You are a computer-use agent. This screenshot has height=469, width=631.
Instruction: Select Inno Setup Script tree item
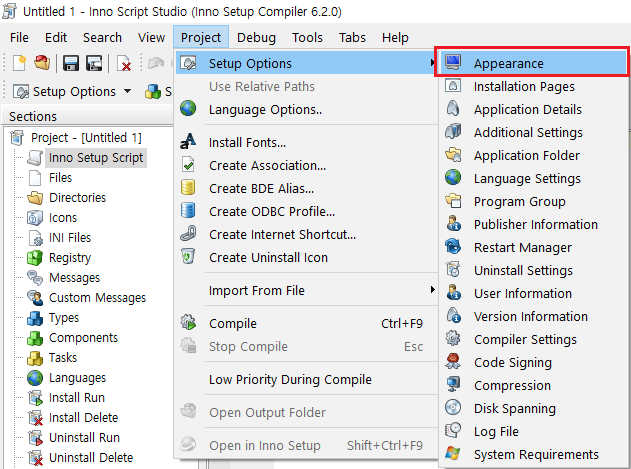(96, 157)
